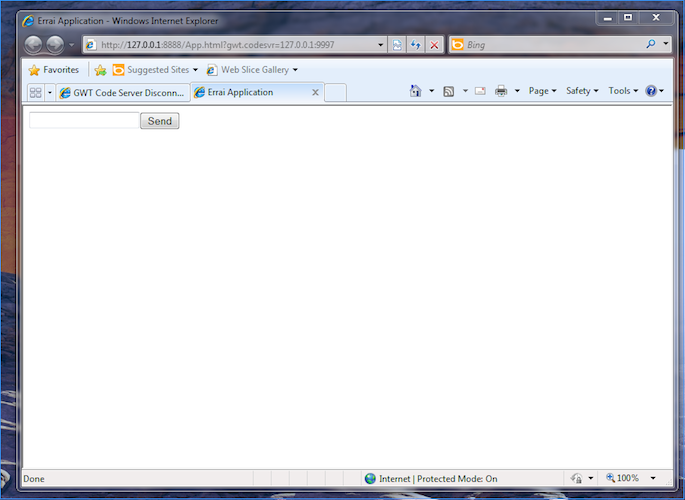
Task: Open the Web Slice Gallery link
Action: pos(253,70)
